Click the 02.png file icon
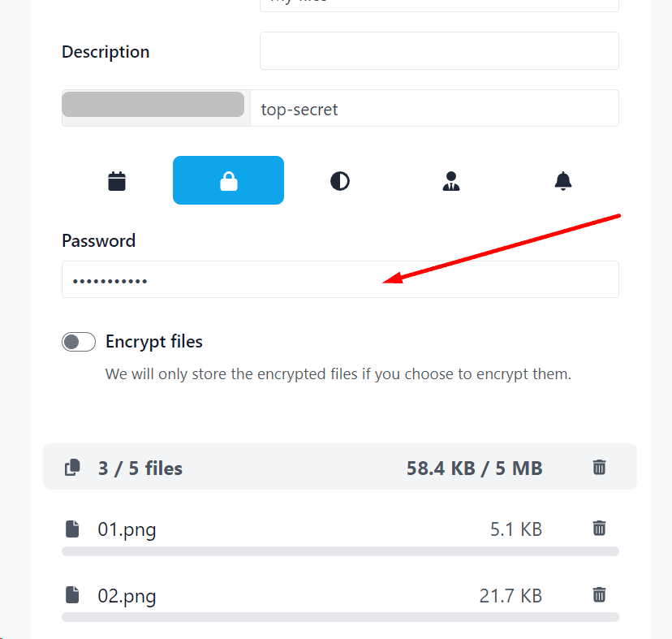Screen dimensions: 672x639 (x=73, y=595)
